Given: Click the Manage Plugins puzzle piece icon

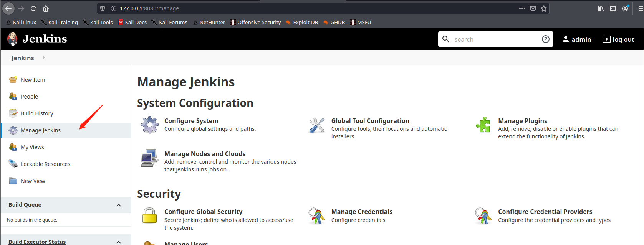Looking at the screenshot, I should 483,125.
